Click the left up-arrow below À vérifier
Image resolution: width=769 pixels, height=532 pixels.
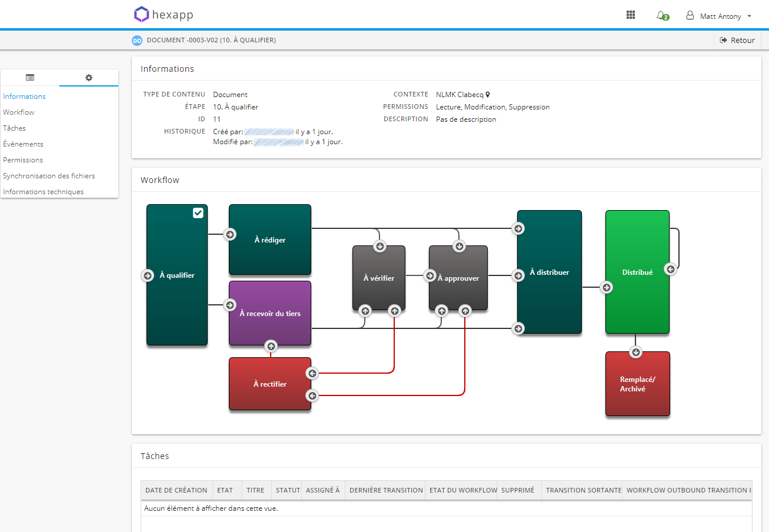tap(365, 310)
